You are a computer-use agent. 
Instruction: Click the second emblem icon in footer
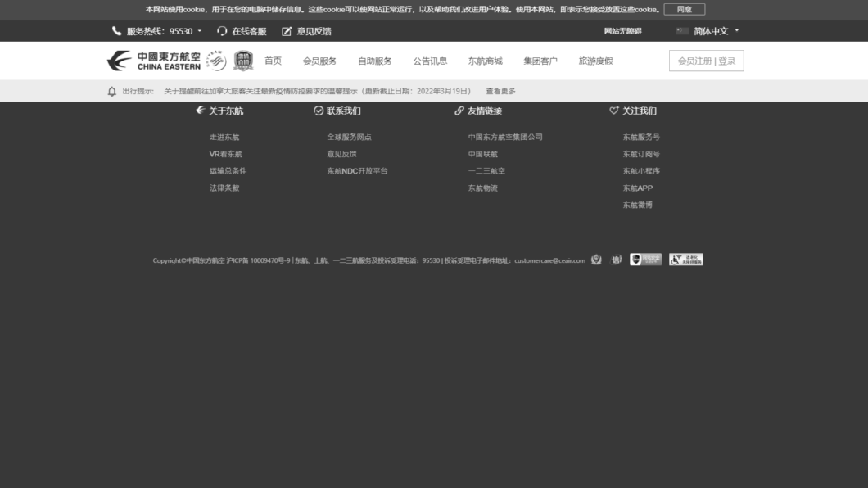point(616,260)
